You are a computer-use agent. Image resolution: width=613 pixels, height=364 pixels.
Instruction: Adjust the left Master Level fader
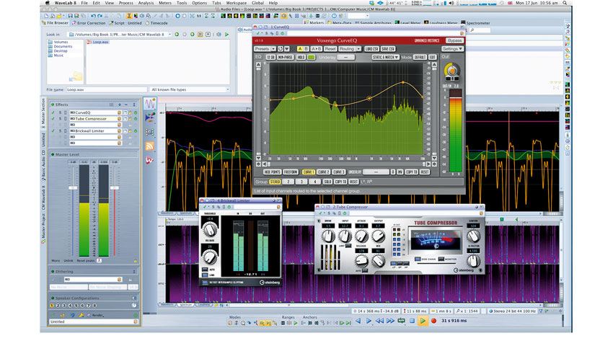[73, 188]
